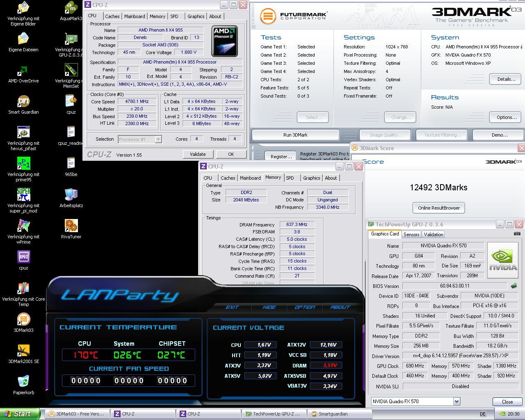525x420 pixels.
Task: Click Close button in GPU-Z
Action: coord(507,402)
